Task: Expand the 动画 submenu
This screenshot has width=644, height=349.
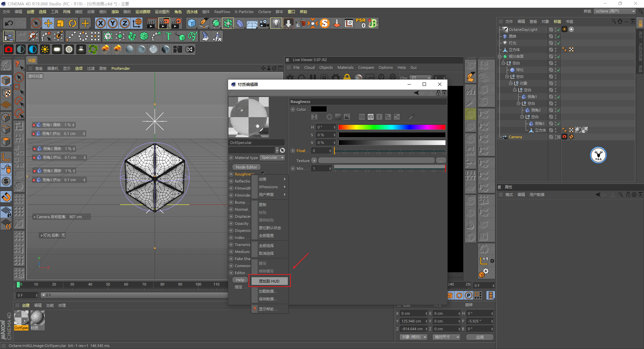Action: point(270,179)
